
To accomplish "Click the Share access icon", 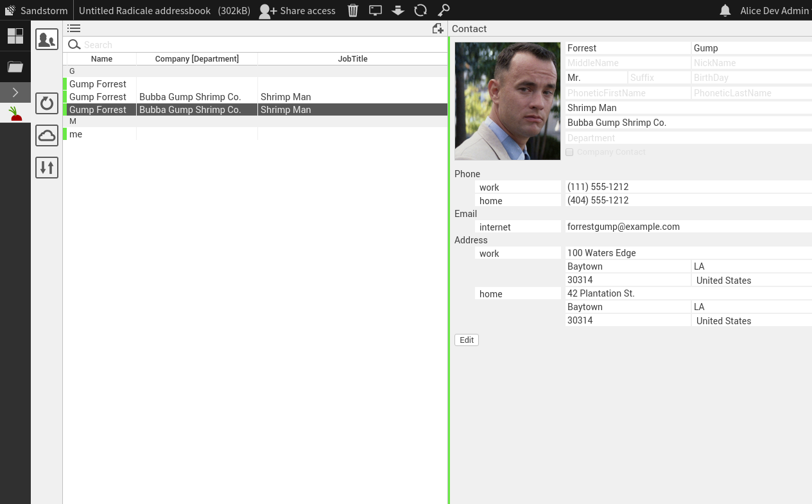I will (268, 10).
